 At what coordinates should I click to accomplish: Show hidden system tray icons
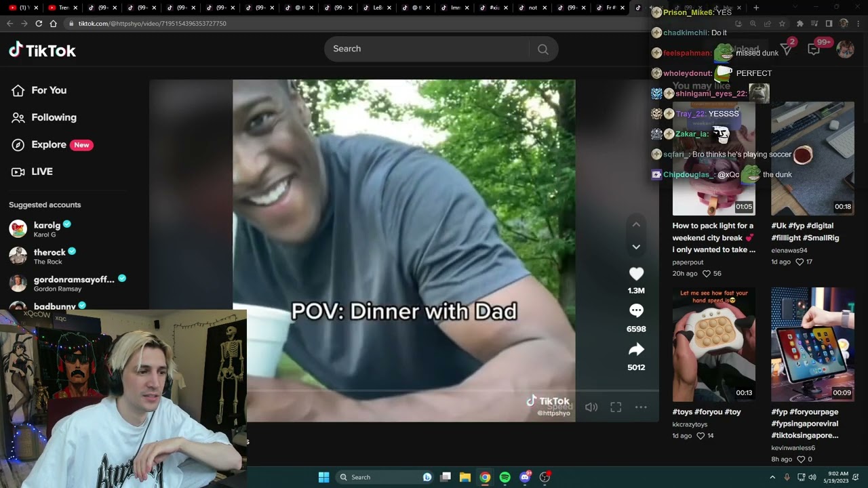point(772,477)
